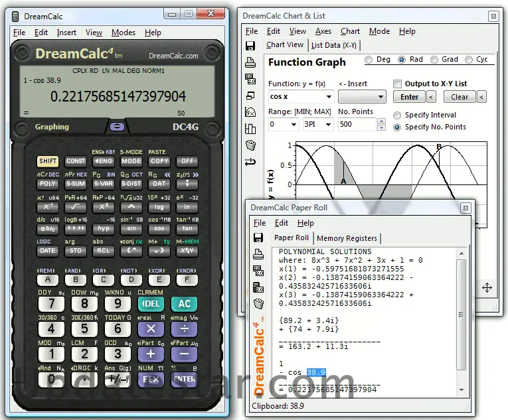Click the plus key on calculator

click(151, 354)
